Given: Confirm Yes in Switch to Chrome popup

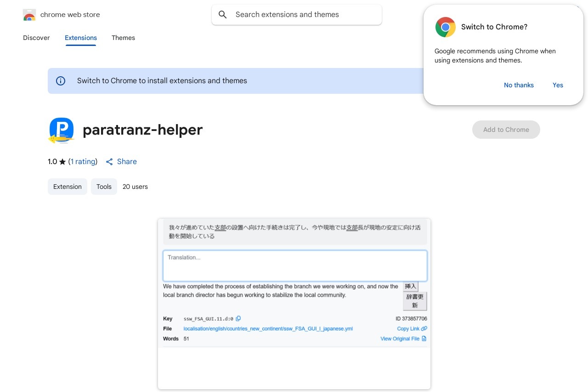Looking at the screenshot, I should [x=558, y=85].
